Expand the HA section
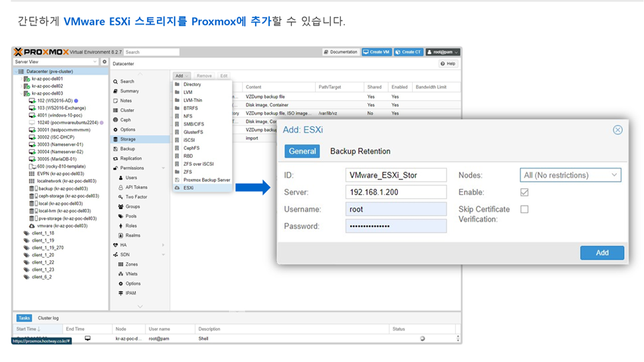644x362 pixels. click(x=163, y=245)
